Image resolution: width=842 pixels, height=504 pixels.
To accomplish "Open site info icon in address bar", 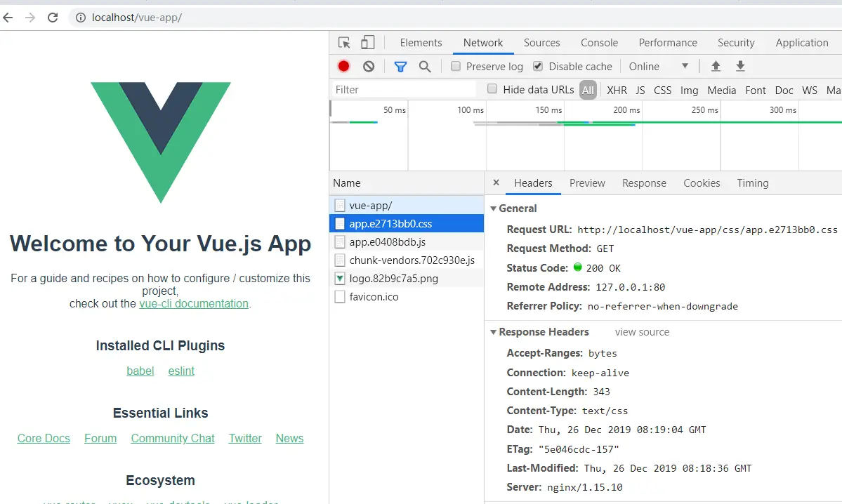I will [x=81, y=18].
